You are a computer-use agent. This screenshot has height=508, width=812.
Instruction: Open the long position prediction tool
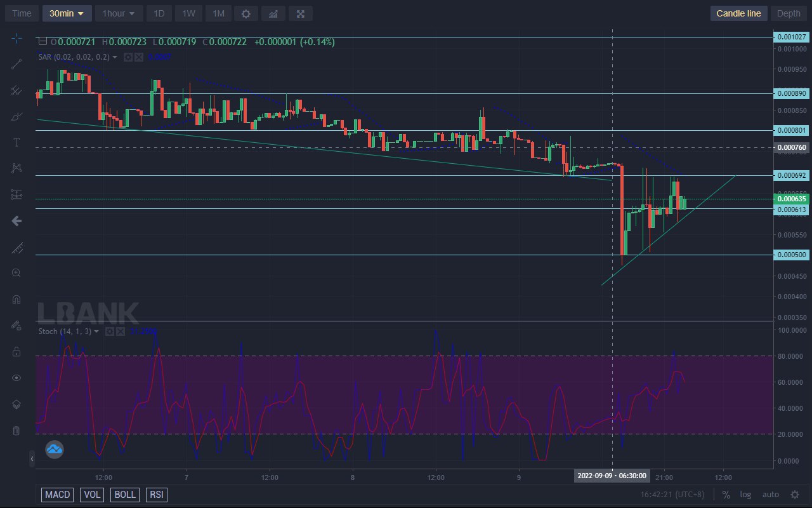(x=16, y=194)
